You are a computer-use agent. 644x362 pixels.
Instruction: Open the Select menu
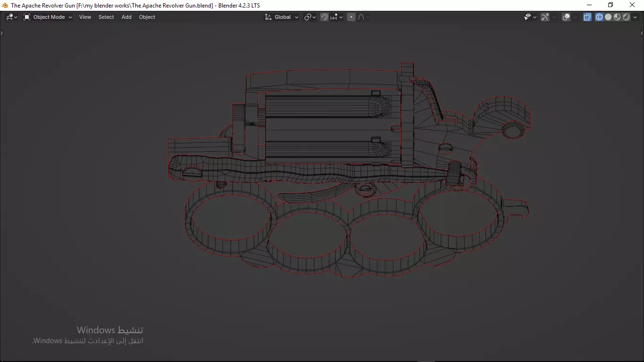point(106,17)
